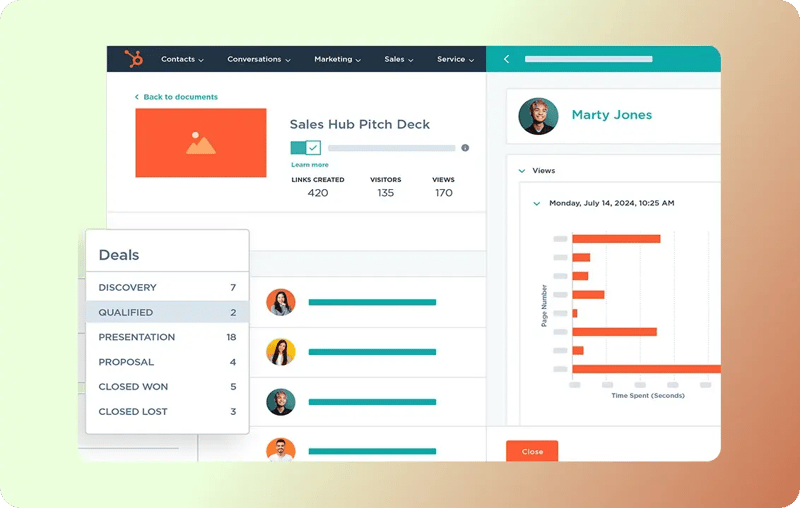Select the Qualified deal stage
This screenshot has width=800, height=508.
167,312
